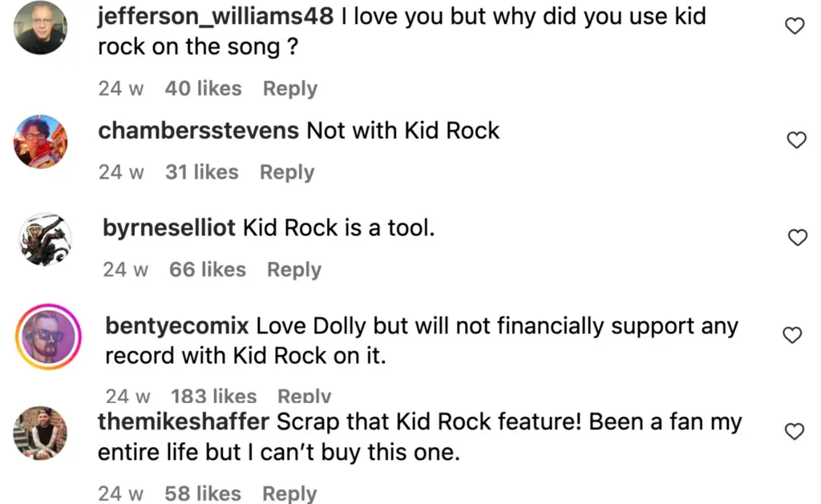This screenshot has width=821, height=504.
Task: Show who liked the 66 likes comment
Action: point(207,270)
